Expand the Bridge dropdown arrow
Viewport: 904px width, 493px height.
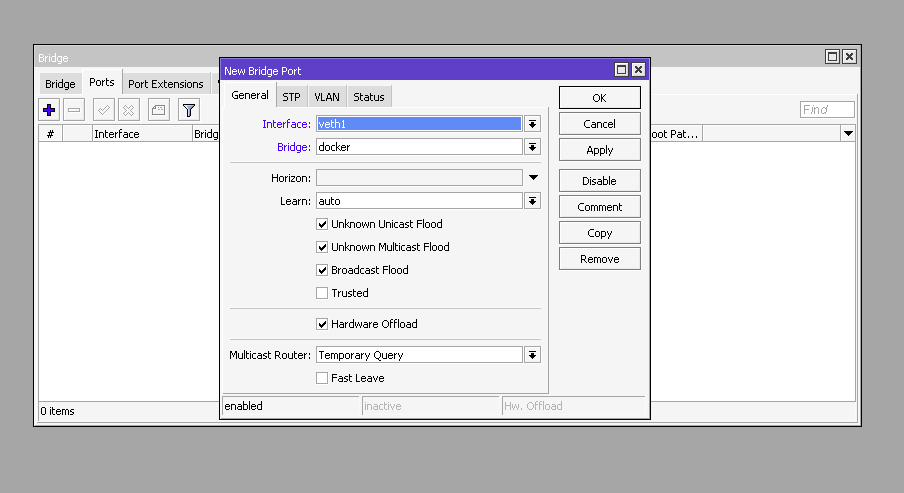pos(533,147)
